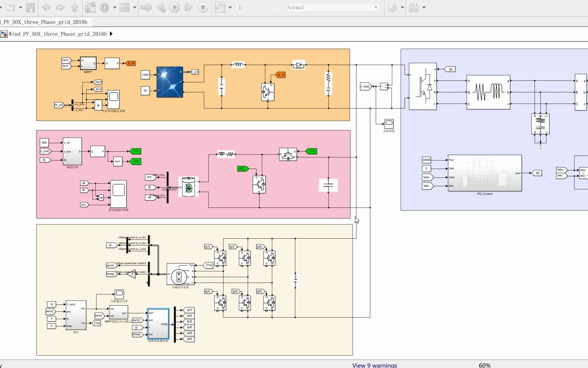Viewport: 588px width, 368px height.
Task: Click the simulation stop time field
Action: coord(257,7)
